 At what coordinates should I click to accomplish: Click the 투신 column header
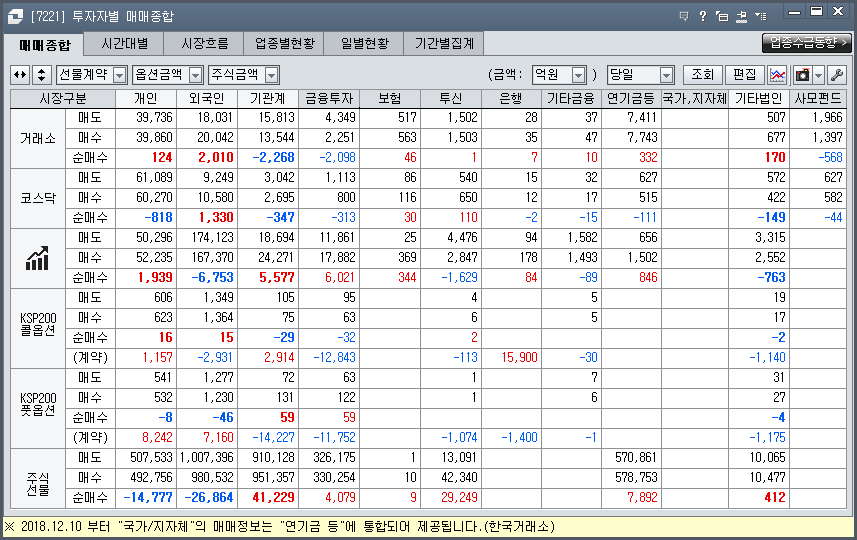451,99
